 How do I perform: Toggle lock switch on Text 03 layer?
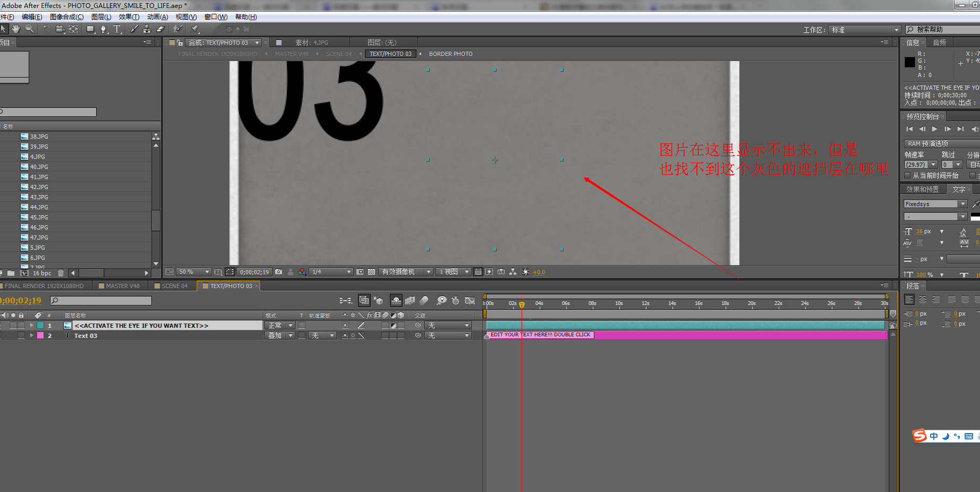(x=21, y=335)
